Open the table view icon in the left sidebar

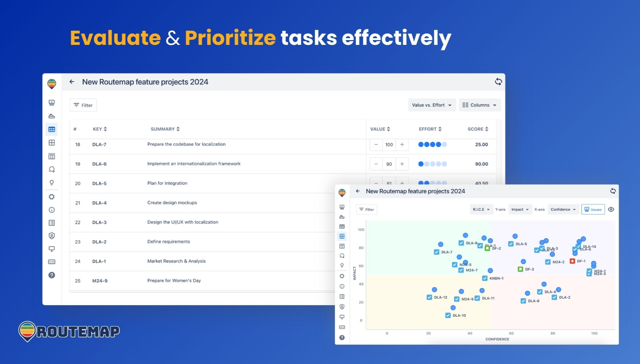point(52,130)
